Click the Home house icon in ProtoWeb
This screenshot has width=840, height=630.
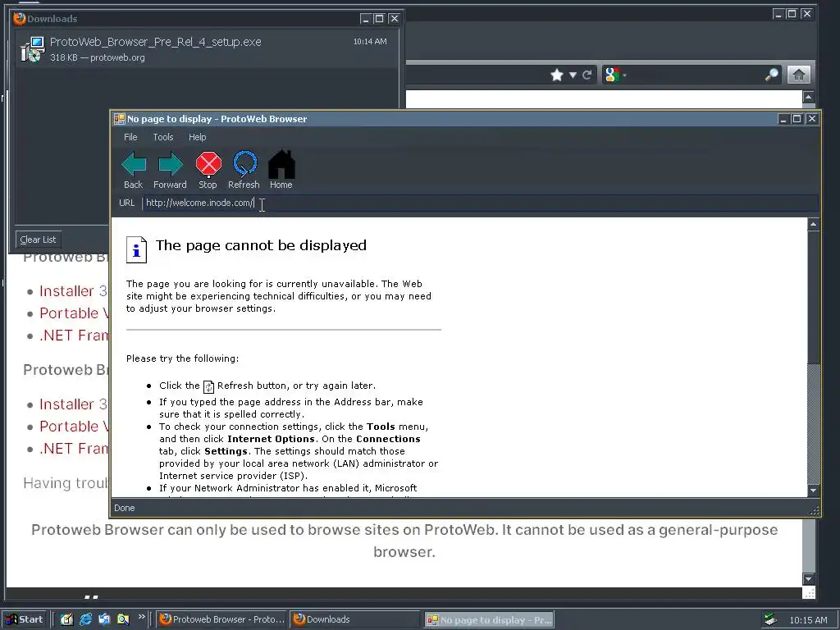click(x=281, y=164)
